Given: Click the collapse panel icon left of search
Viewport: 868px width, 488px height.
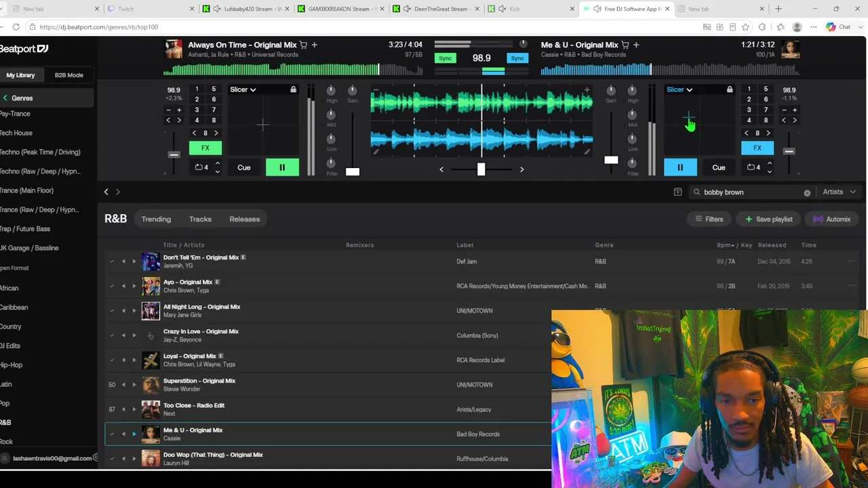Looking at the screenshot, I should [x=677, y=192].
